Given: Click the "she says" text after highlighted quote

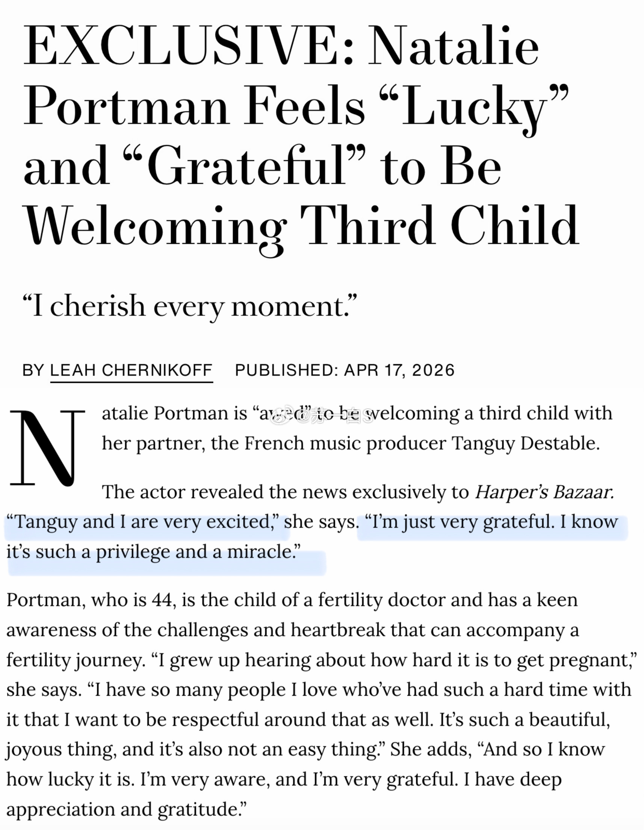Looking at the screenshot, I should [x=321, y=522].
